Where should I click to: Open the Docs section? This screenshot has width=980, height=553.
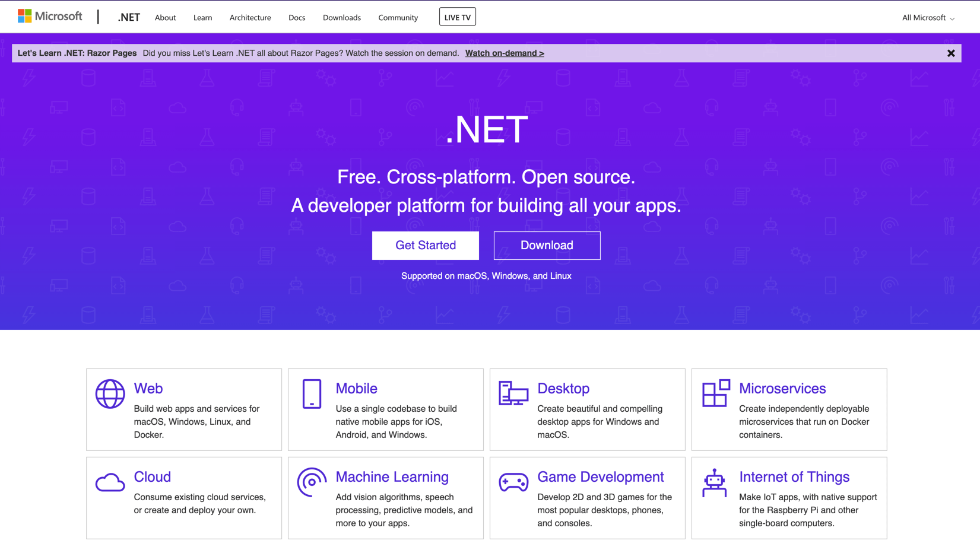[x=297, y=18]
